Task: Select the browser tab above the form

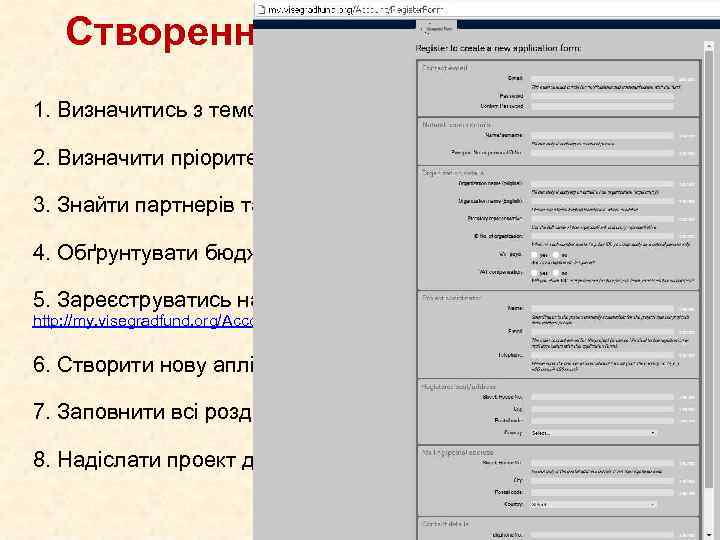Action: pyautogui.click(x=436, y=28)
